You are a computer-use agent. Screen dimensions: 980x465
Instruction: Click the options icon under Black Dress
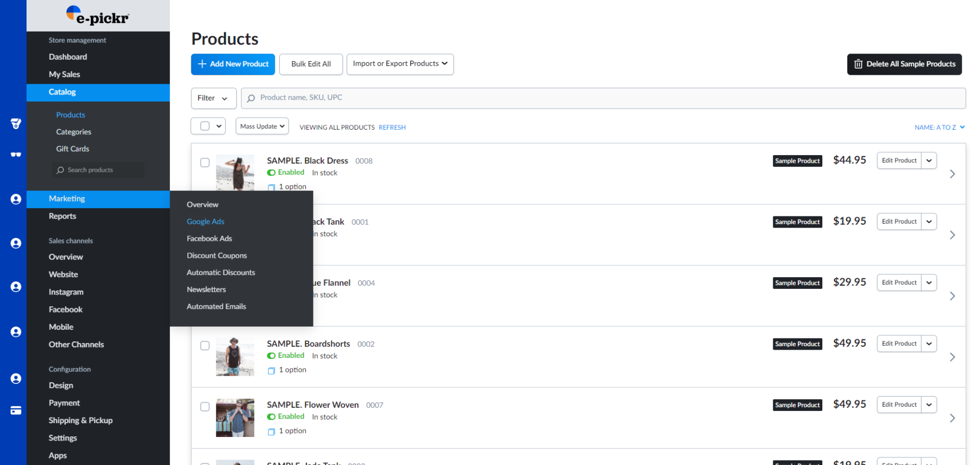coord(272,187)
